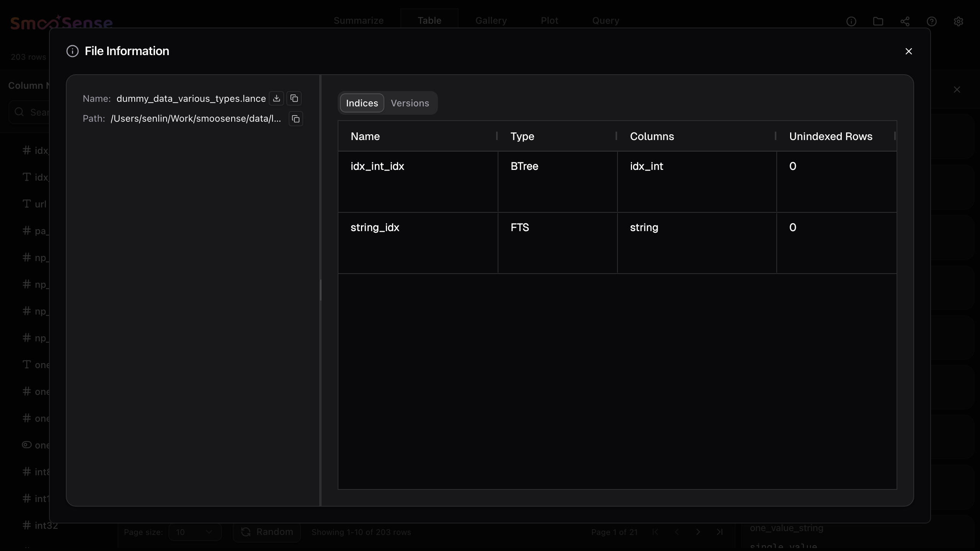Click the File Information info icon
The height and width of the screenshot is (551, 980).
point(72,51)
